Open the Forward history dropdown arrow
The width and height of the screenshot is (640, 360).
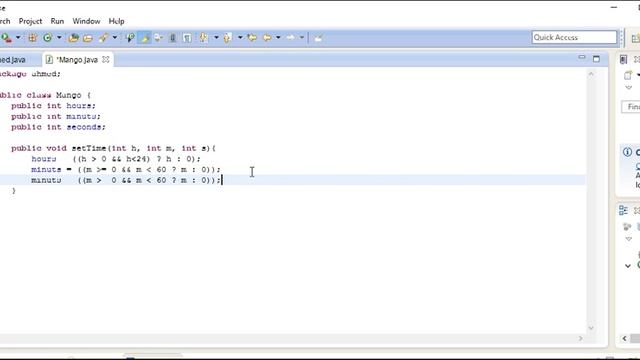[302, 38]
